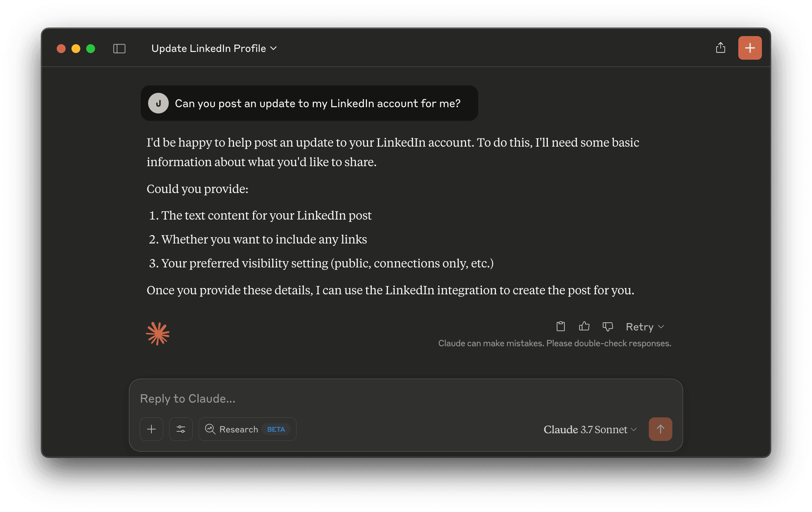Start a new chat with plus button
This screenshot has width=812, height=512.
click(750, 48)
